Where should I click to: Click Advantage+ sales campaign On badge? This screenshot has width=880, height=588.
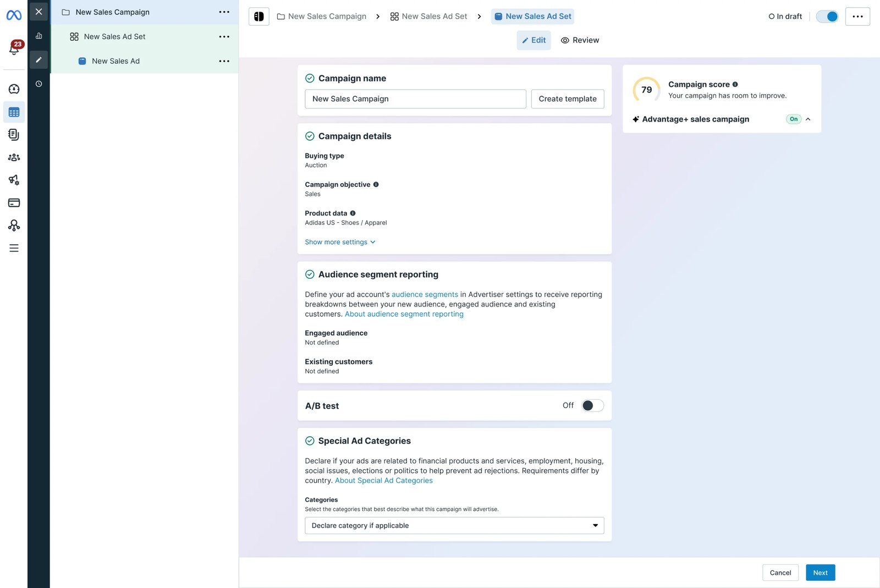click(x=794, y=119)
